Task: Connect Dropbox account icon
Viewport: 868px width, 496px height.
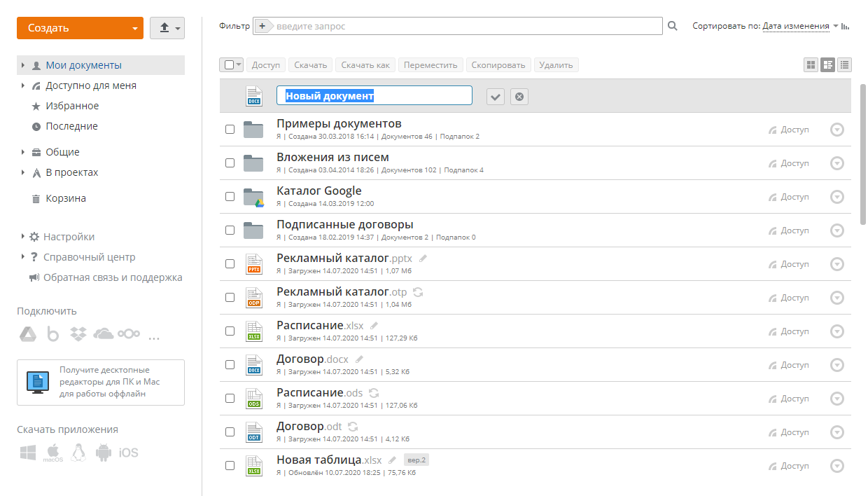Action: click(78, 335)
